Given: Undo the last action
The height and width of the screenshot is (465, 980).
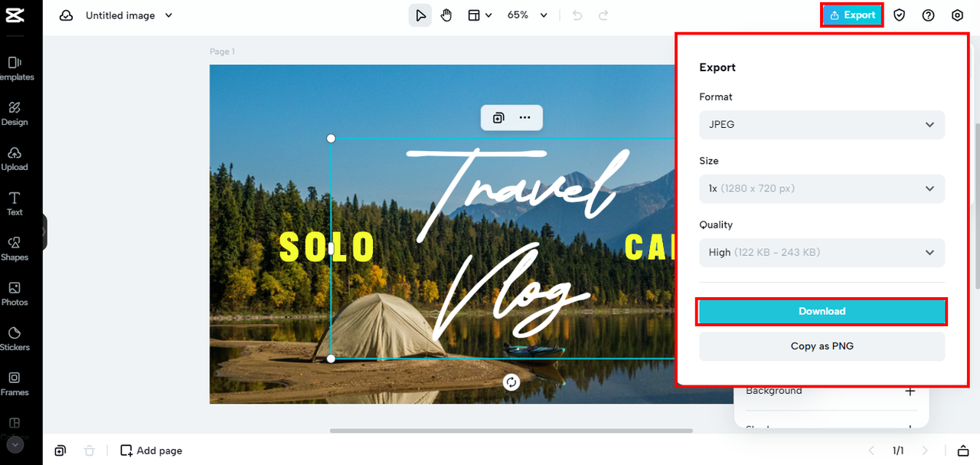Looking at the screenshot, I should point(577,15).
